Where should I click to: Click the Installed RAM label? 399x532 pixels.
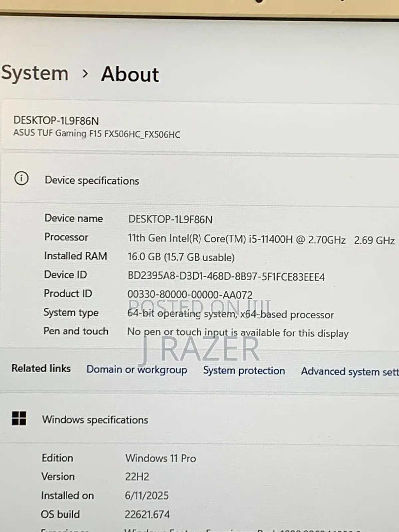coord(75,256)
